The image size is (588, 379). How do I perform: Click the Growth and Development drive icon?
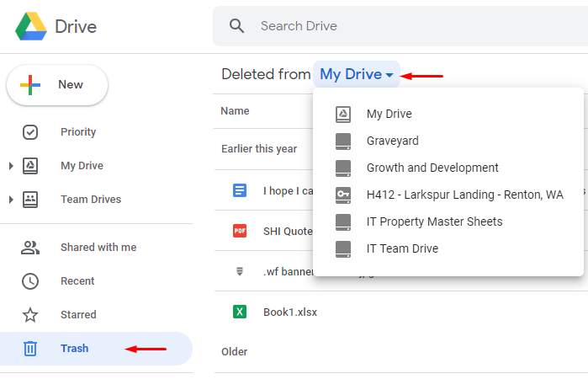click(x=343, y=168)
